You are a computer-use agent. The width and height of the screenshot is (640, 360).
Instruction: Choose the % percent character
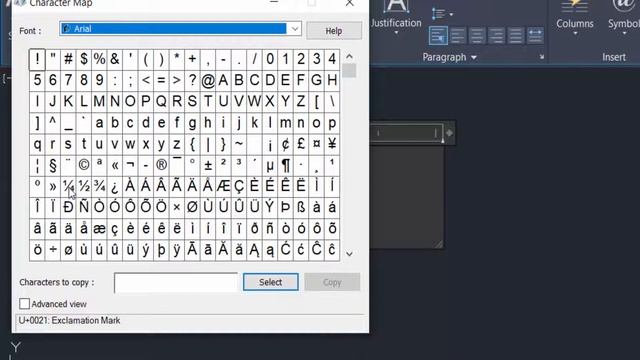[99, 59]
